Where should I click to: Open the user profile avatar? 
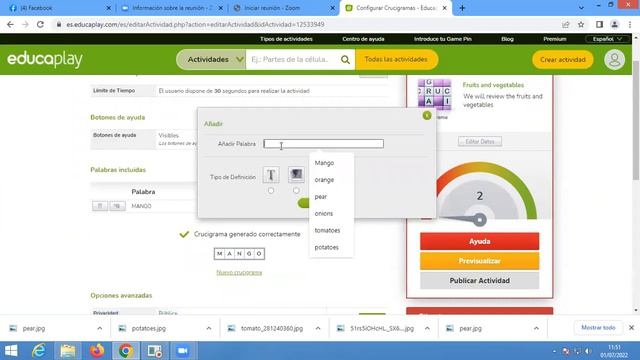(x=614, y=60)
